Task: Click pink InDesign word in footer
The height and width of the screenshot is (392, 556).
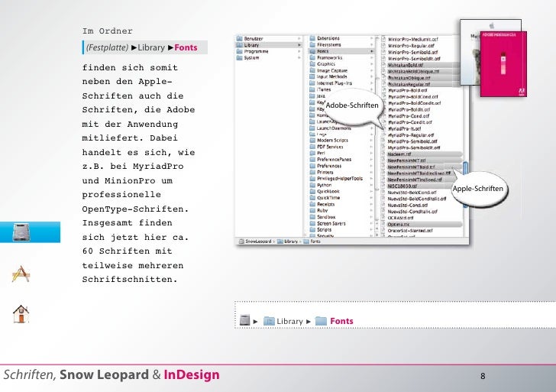Action: pos(192,374)
